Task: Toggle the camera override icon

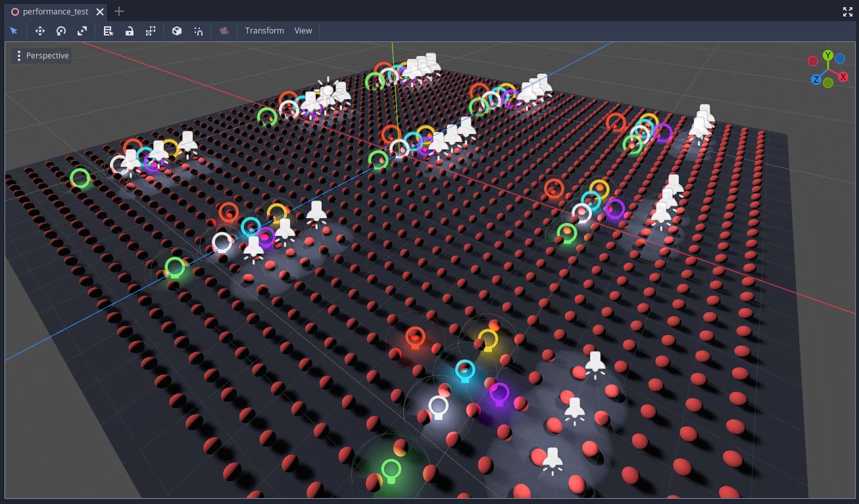Action: (x=224, y=31)
